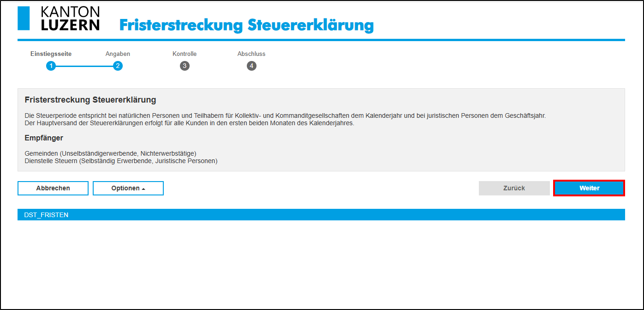Click step circle number 1
The width and height of the screenshot is (644, 310).
point(51,66)
